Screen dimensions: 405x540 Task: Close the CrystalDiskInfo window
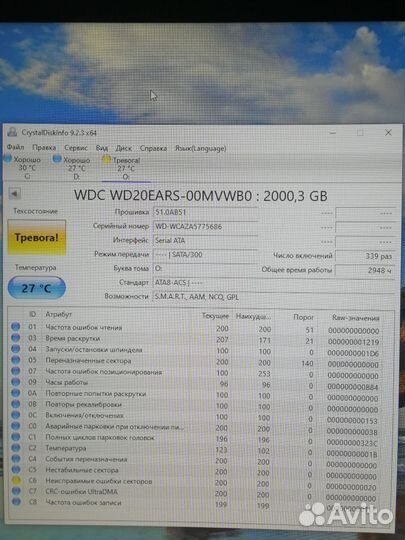[x=388, y=133]
